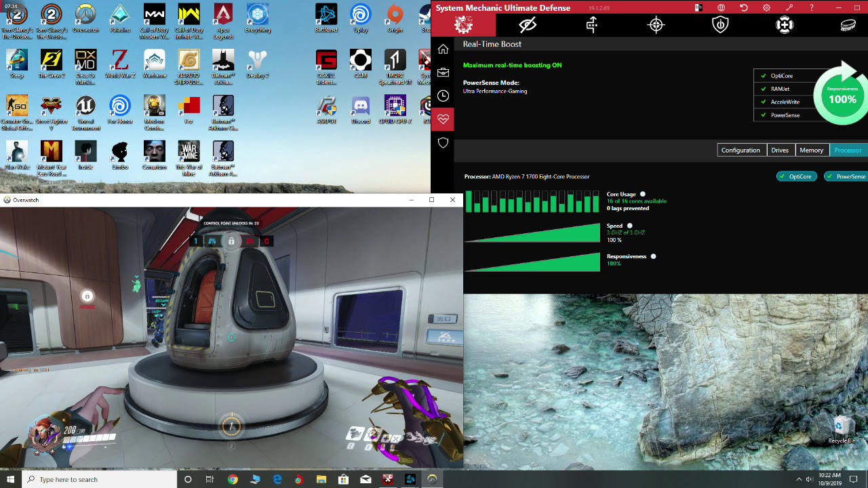Click the Core Usage green bar graph
Viewport: 868px width, 488px height.
click(x=532, y=201)
